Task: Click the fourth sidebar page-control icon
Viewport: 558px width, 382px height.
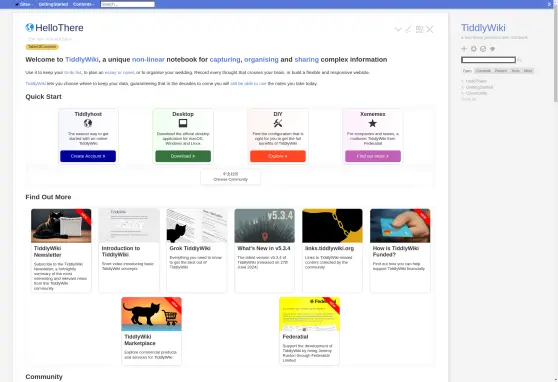Action: point(493,49)
